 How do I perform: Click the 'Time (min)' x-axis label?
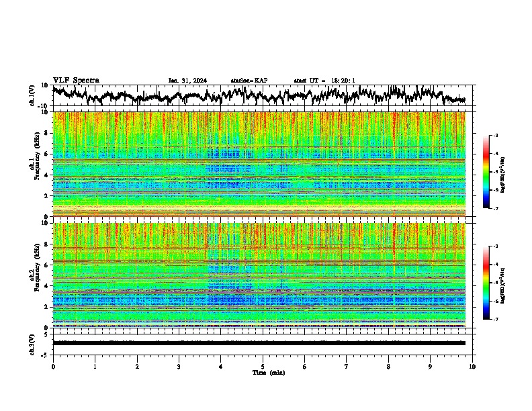[269, 373]
